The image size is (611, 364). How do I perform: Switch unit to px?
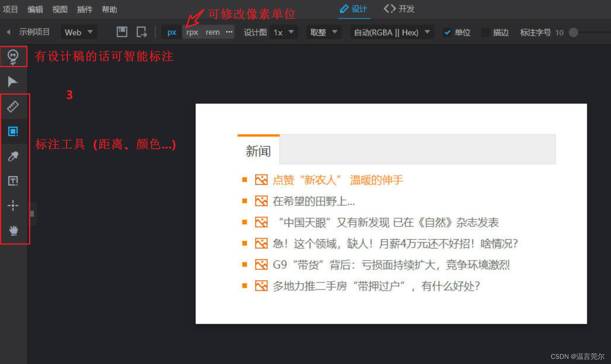click(172, 32)
